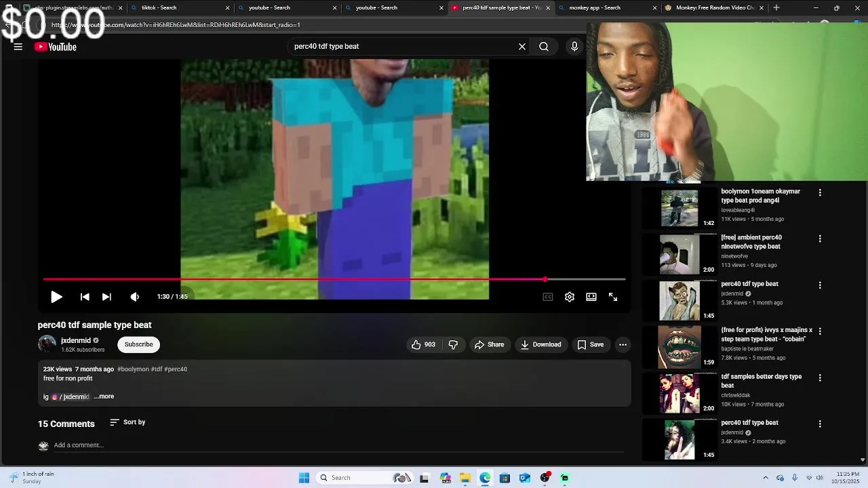Show hidden system tray icons
The image size is (868, 488).
point(766,478)
